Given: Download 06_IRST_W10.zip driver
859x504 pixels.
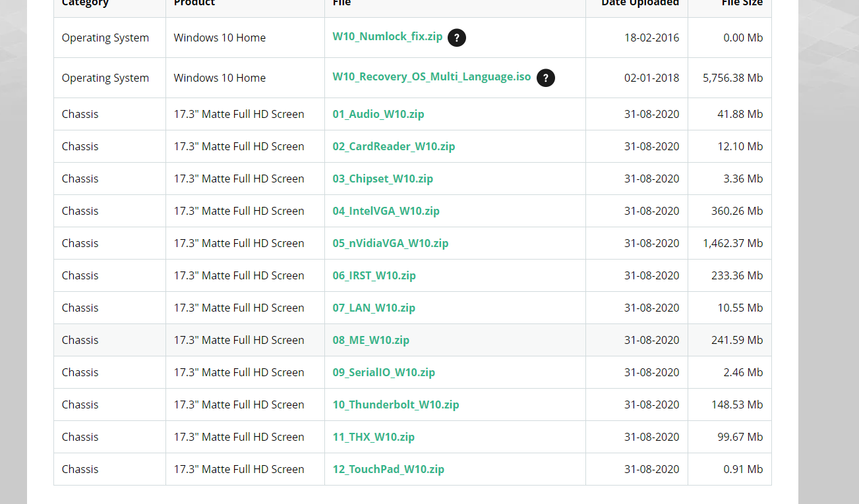Looking at the screenshot, I should (x=374, y=275).
